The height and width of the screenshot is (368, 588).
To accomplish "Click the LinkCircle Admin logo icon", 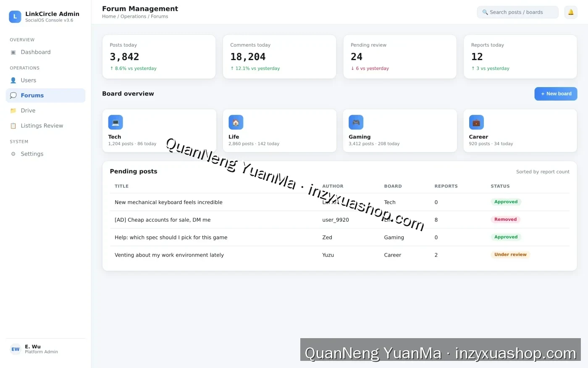I will (15, 17).
